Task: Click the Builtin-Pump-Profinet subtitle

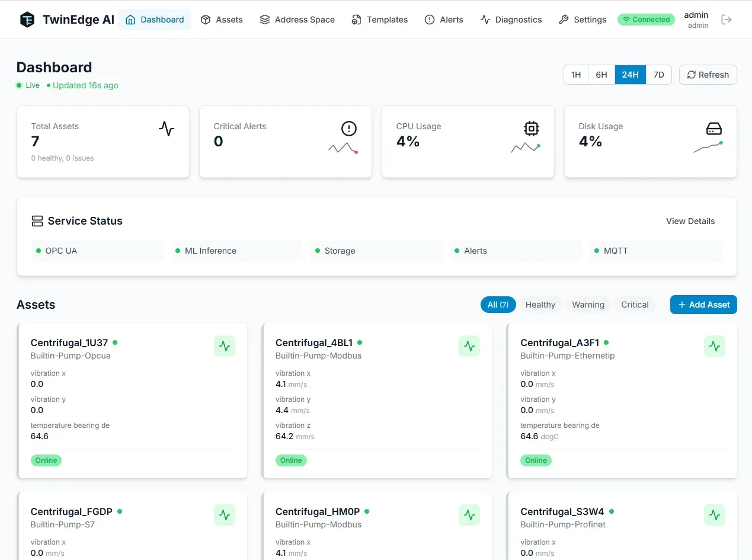Action: pos(563,524)
